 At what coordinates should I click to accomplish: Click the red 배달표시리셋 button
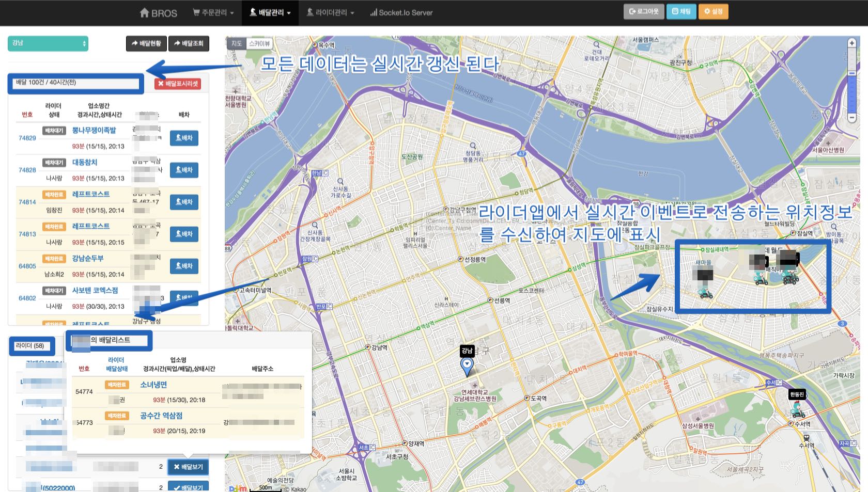(178, 84)
